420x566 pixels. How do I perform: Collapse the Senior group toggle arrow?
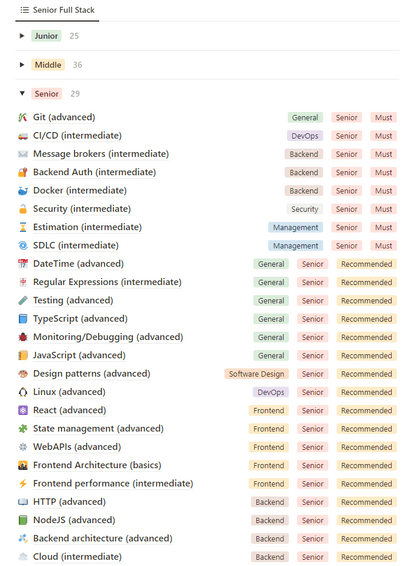pyautogui.click(x=22, y=93)
